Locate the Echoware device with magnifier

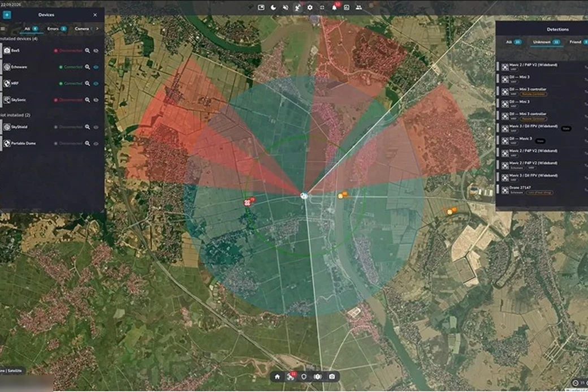click(x=88, y=67)
